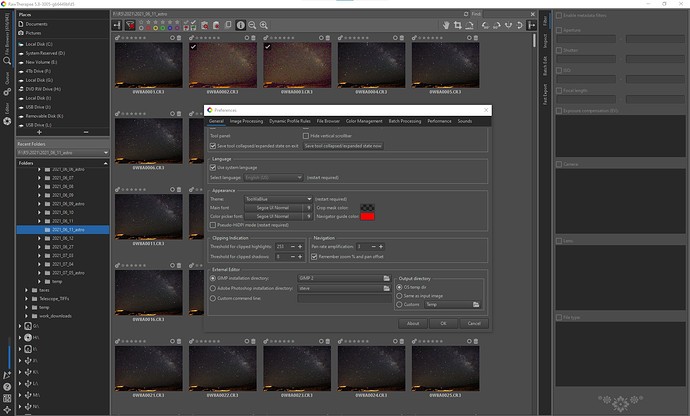Click 'Save tool collapsed/expanded state now' button
690x416 pixels.
click(x=344, y=146)
